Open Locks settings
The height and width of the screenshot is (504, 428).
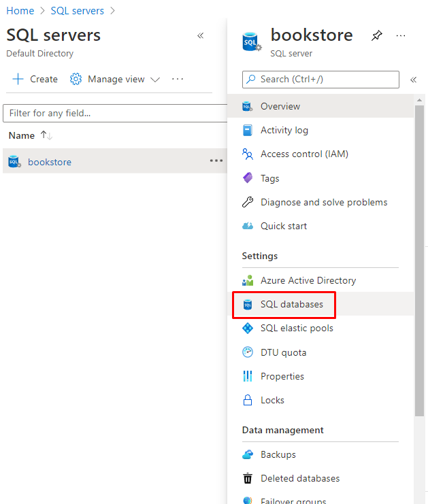point(272,400)
